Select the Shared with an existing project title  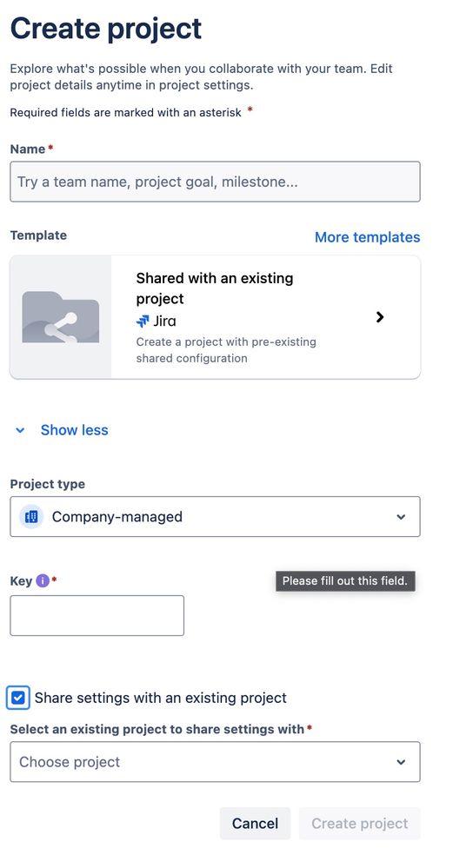214,288
